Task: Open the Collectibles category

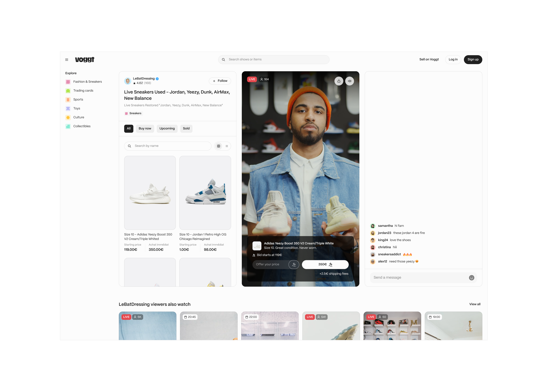Action: 82,126
